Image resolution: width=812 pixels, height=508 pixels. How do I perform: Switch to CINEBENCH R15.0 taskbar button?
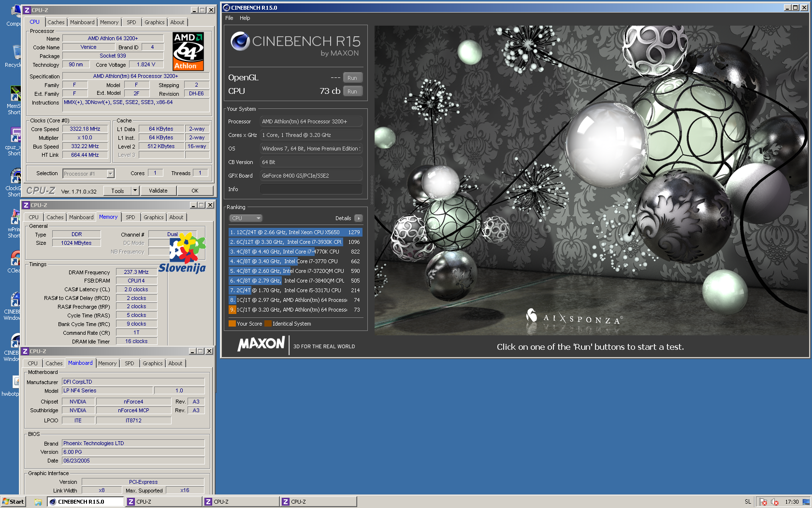pyautogui.click(x=85, y=502)
